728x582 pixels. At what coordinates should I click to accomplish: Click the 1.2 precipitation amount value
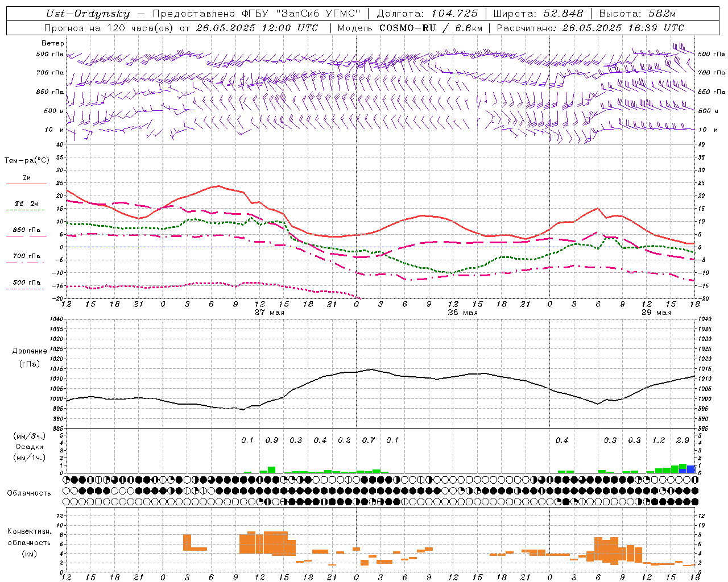tap(659, 440)
